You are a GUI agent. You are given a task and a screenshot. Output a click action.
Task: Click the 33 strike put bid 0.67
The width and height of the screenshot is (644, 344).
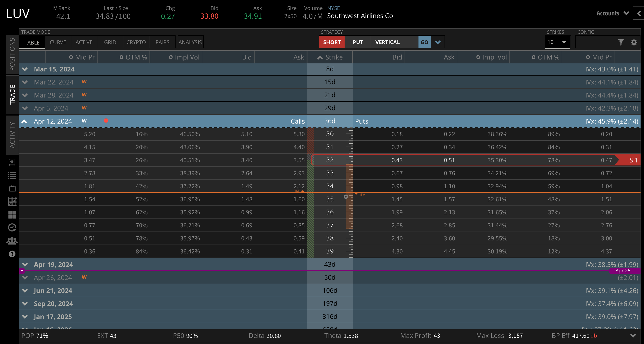[x=397, y=173]
